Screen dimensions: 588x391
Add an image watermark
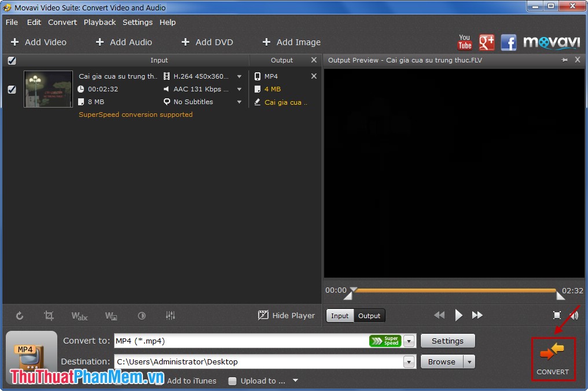(111, 316)
